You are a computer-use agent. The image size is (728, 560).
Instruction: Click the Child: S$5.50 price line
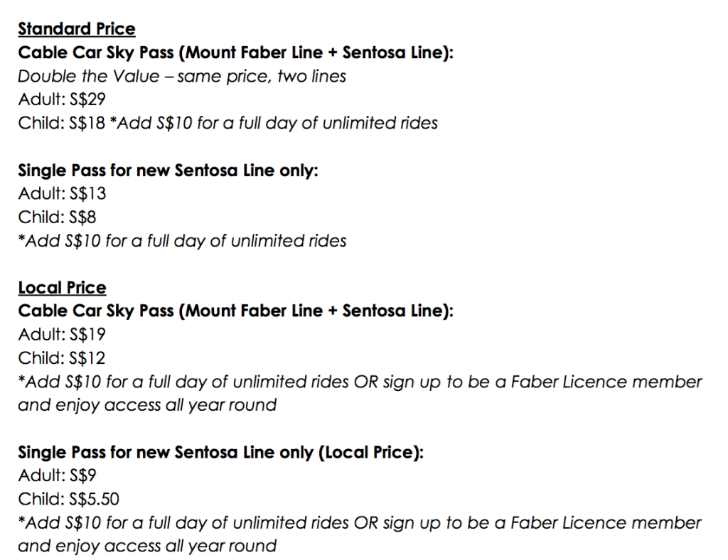tap(69, 499)
